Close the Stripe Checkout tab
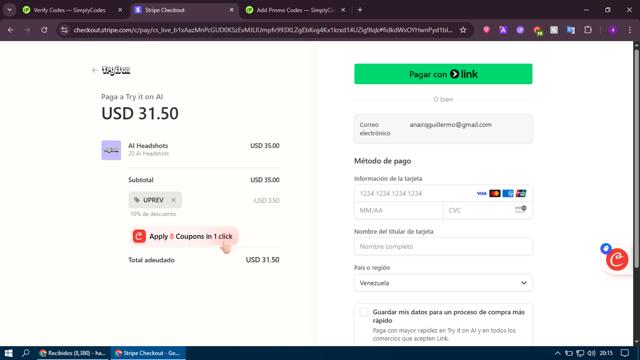This screenshot has height=360, width=640. click(231, 10)
